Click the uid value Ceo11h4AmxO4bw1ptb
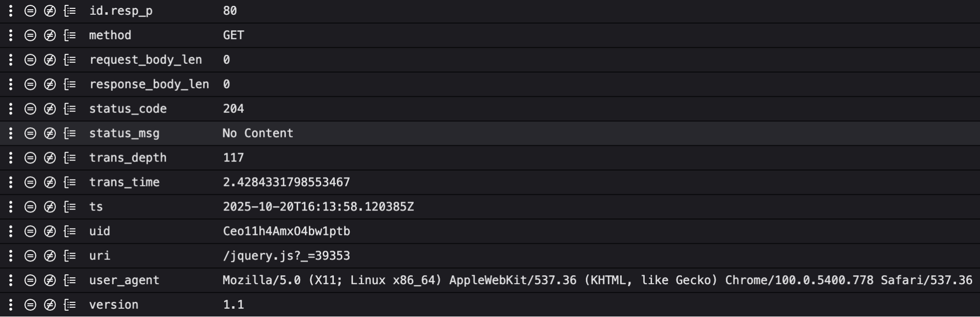Viewport: 980px width, 317px height. click(x=286, y=231)
